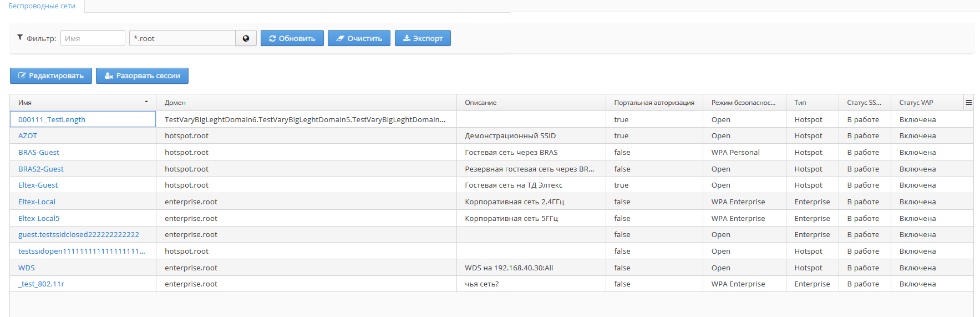This screenshot has width=980, height=317.
Task: Open the grid columns menu icon
Action: coord(968,103)
